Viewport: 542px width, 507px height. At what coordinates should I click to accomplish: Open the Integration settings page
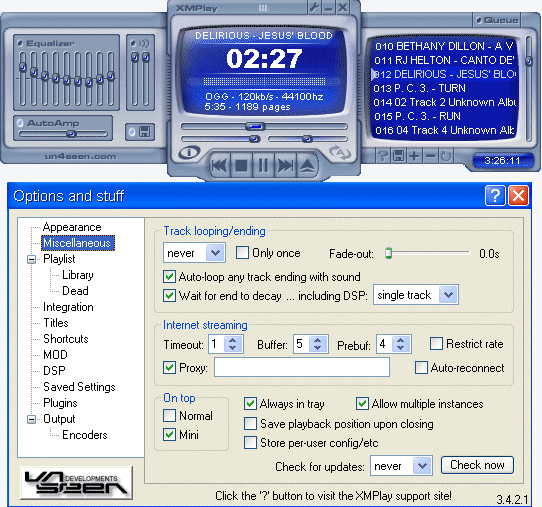point(68,307)
